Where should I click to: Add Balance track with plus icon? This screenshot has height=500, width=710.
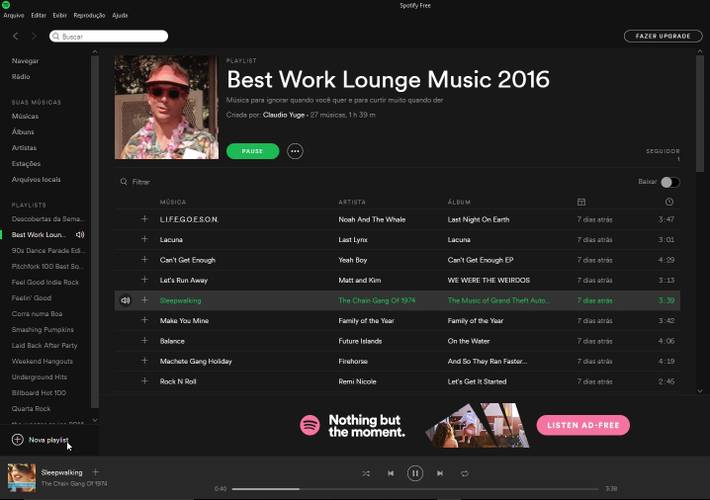tap(144, 340)
